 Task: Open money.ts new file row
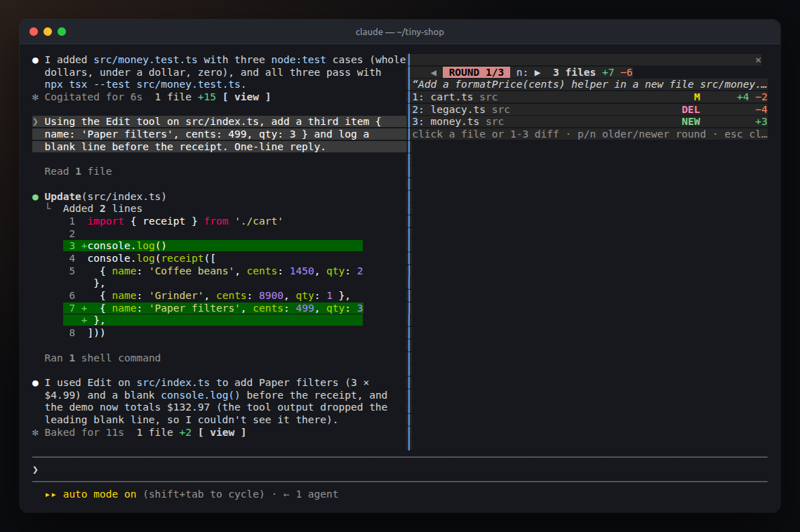(x=589, y=122)
